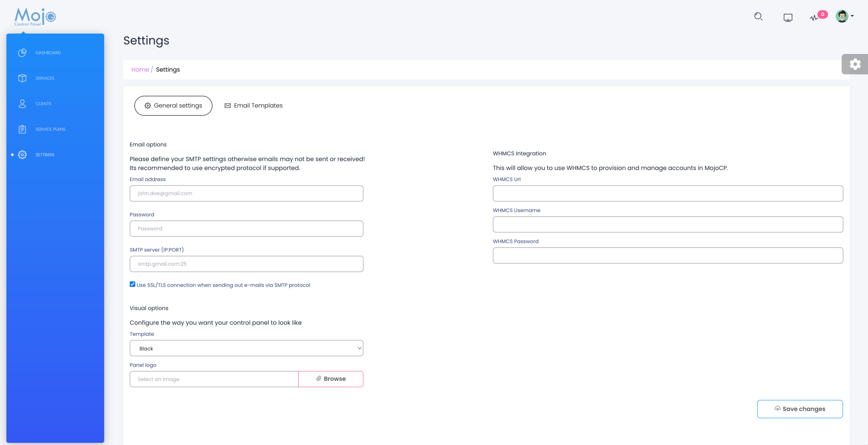Click the search magnifier icon
Screen dimensions: 868x445
758,16
